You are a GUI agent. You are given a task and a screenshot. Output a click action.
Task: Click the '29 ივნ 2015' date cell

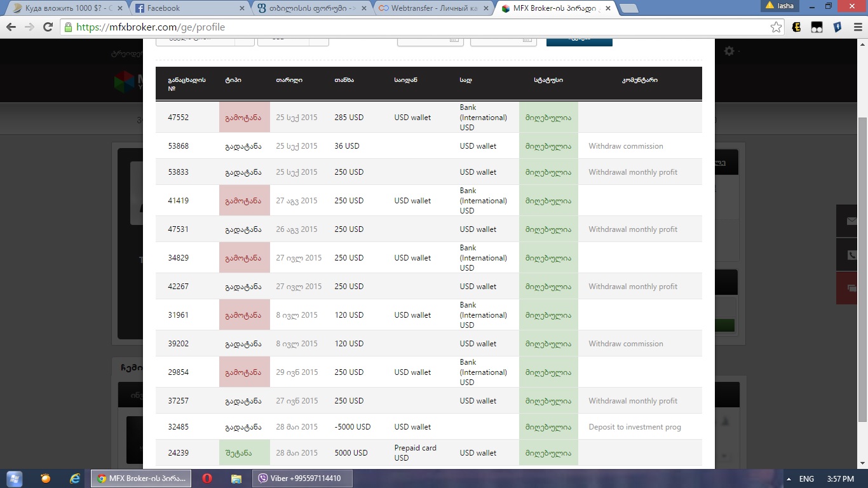(x=297, y=372)
